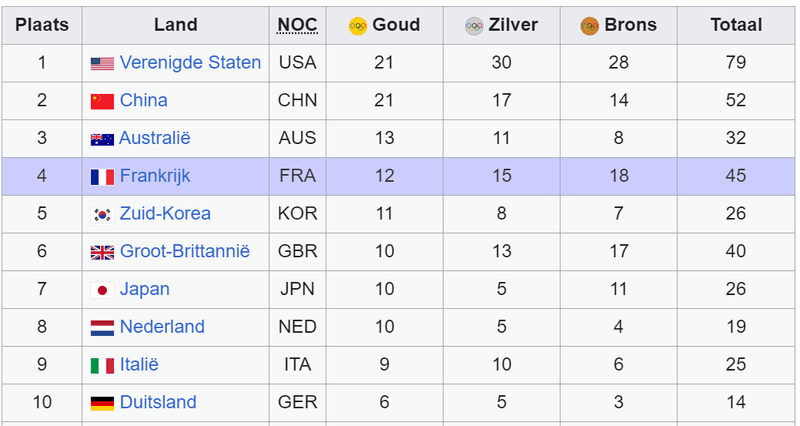Open the Nederland country link
800x426 pixels.
162,327
